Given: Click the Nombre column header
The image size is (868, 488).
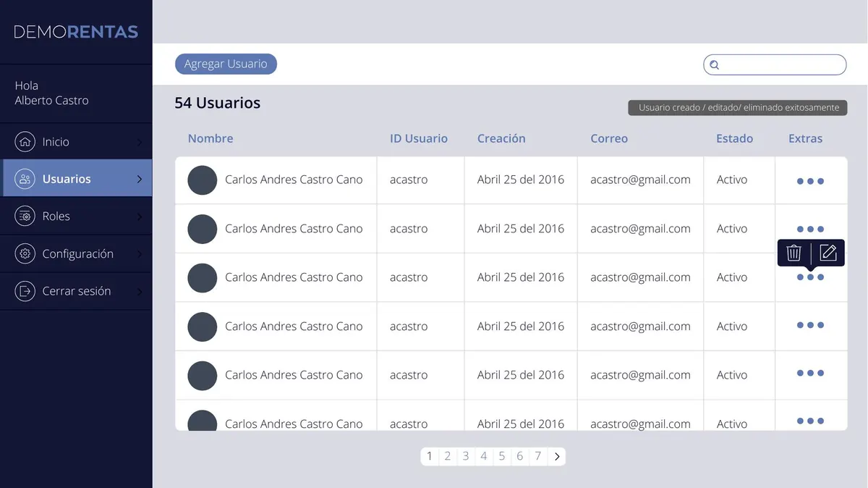Looking at the screenshot, I should click(x=210, y=138).
